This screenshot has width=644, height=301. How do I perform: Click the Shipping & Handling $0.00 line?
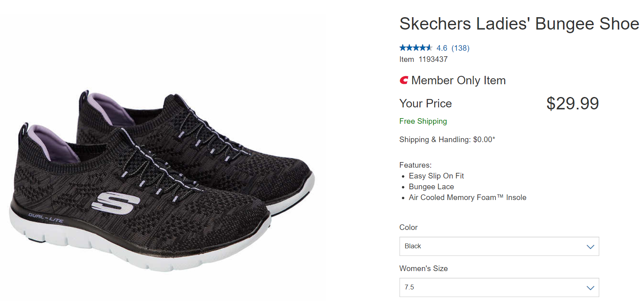pos(447,140)
